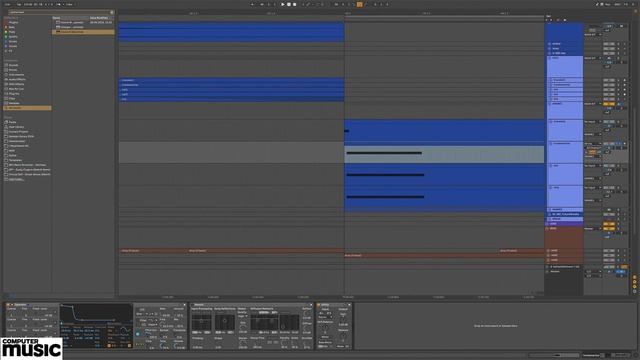The width and height of the screenshot is (640, 360).
Task: Toggle Mixer section show button
Action: (x=634, y=287)
